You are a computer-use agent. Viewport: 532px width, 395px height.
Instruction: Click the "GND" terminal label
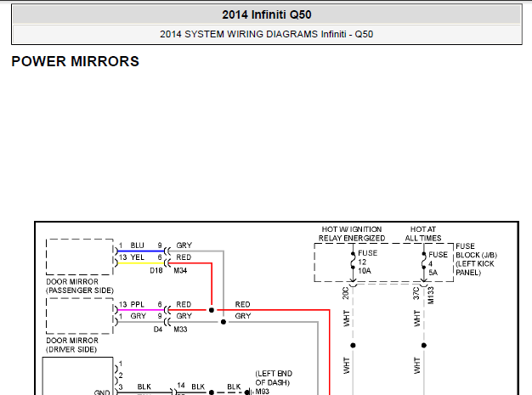click(102, 392)
